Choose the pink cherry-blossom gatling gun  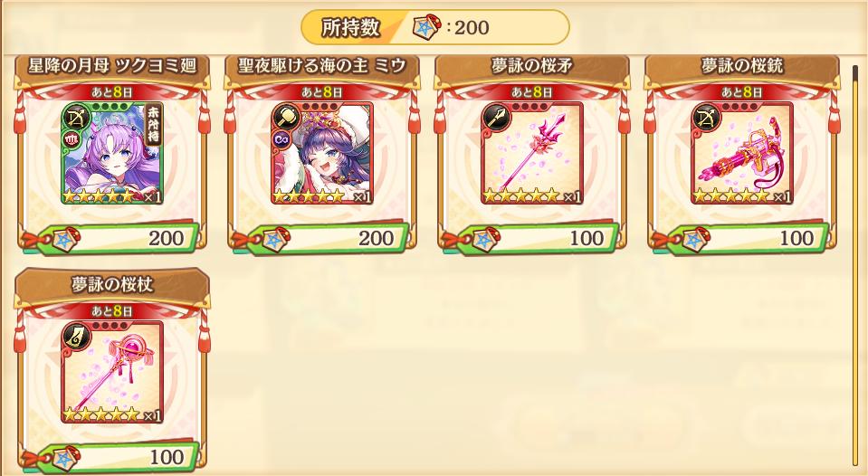742,153
